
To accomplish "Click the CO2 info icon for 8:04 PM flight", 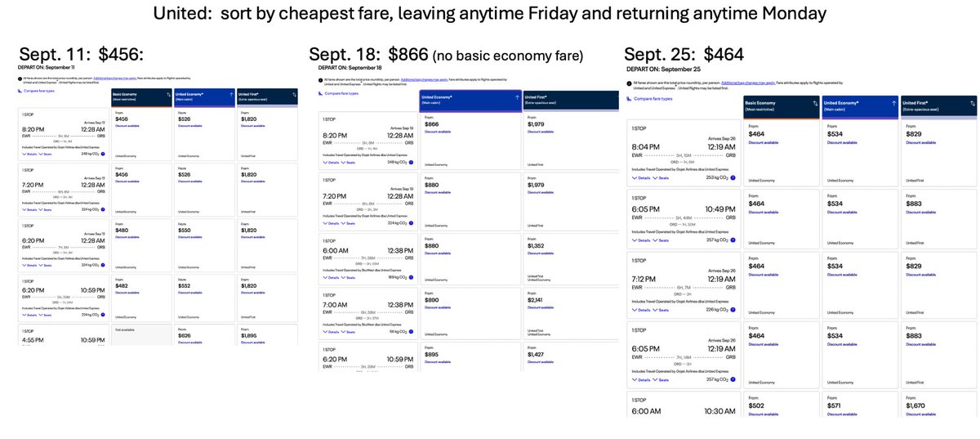I will tap(733, 177).
